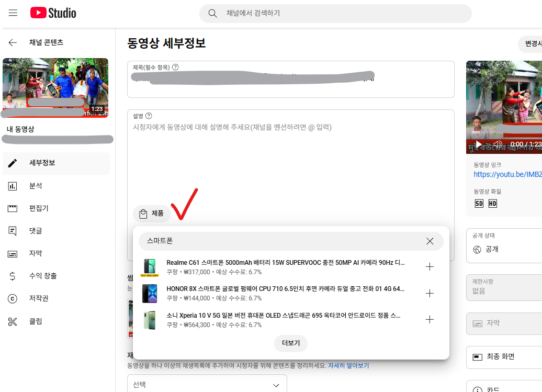
Task: Add the HONOR 8X product
Action: pos(430,294)
